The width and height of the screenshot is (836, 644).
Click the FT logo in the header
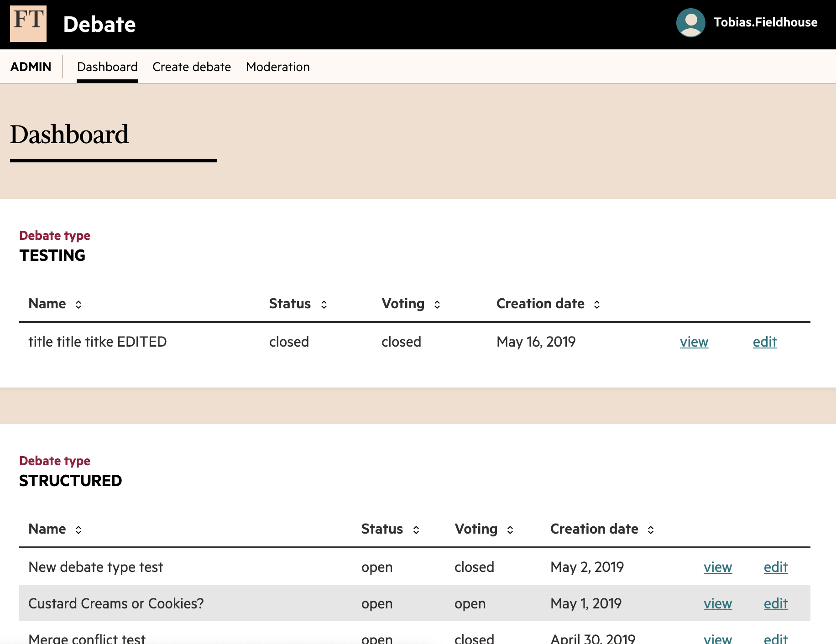(x=28, y=24)
